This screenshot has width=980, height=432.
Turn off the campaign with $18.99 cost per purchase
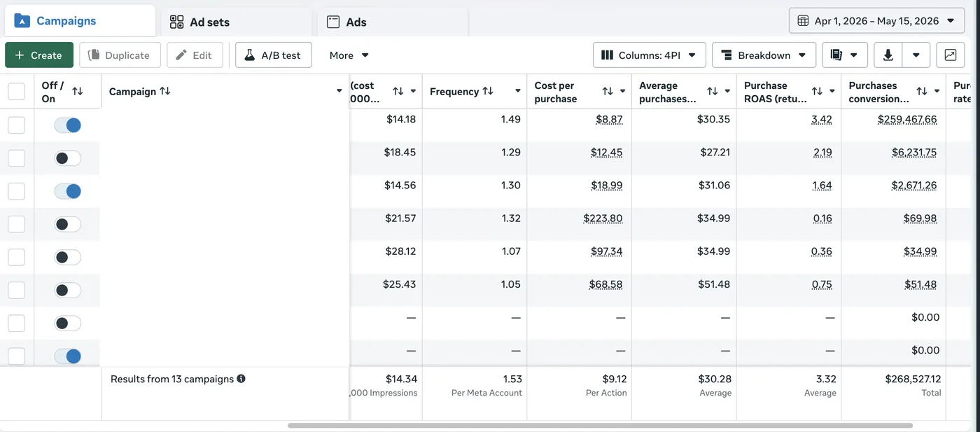point(68,191)
